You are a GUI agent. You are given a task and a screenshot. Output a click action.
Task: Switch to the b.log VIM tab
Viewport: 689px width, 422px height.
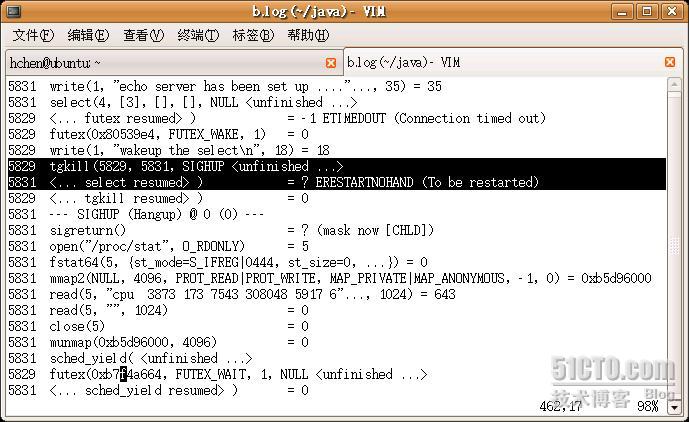513,62
